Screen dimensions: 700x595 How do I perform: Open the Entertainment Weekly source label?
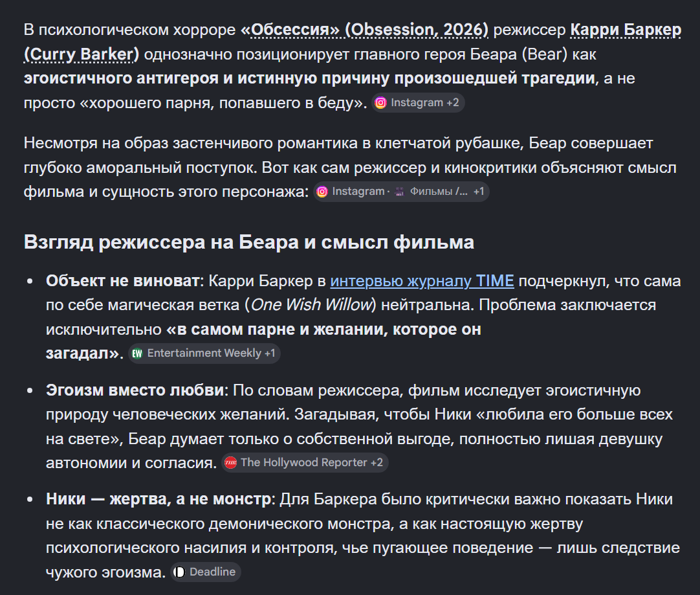pyautogui.click(x=204, y=354)
